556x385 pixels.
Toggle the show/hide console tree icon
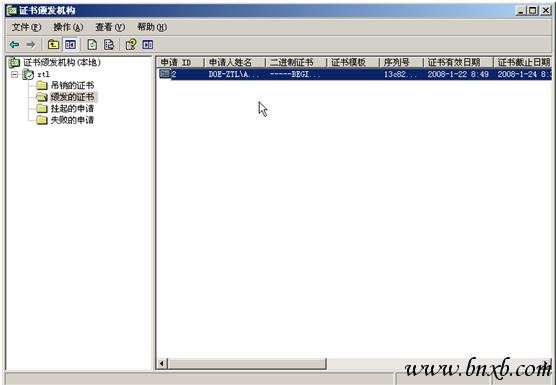pos(70,45)
